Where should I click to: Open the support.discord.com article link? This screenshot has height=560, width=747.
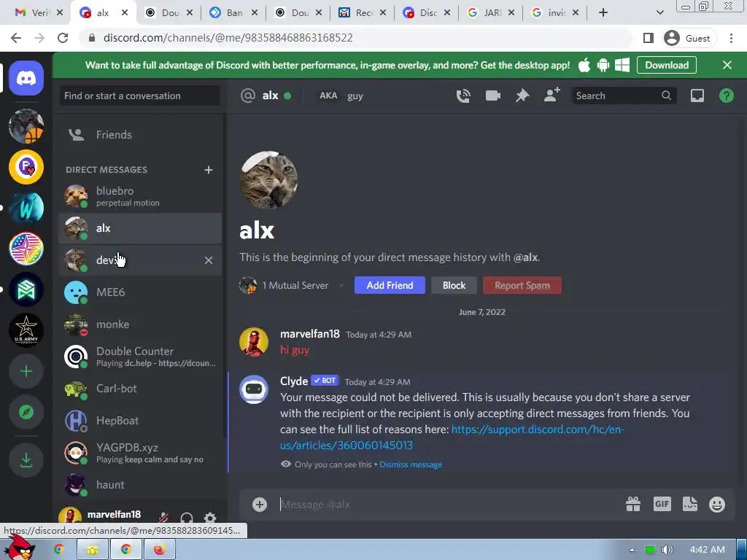tap(452, 437)
